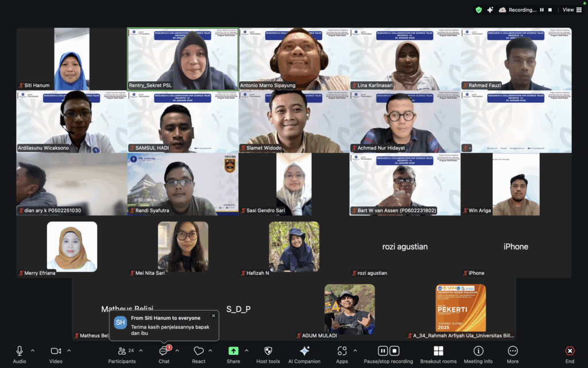Open the View layout menu

(x=570, y=10)
